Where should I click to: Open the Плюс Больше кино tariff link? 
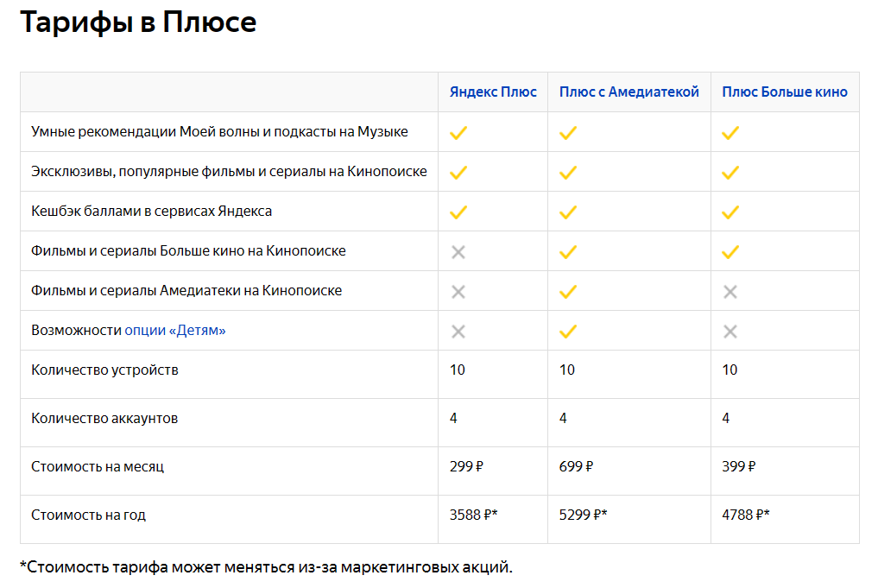785,92
